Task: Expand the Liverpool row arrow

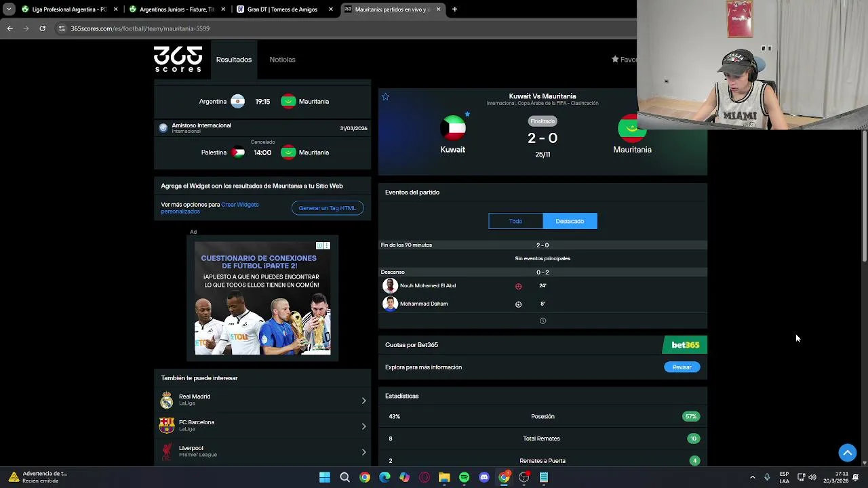Action: click(363, 452)
